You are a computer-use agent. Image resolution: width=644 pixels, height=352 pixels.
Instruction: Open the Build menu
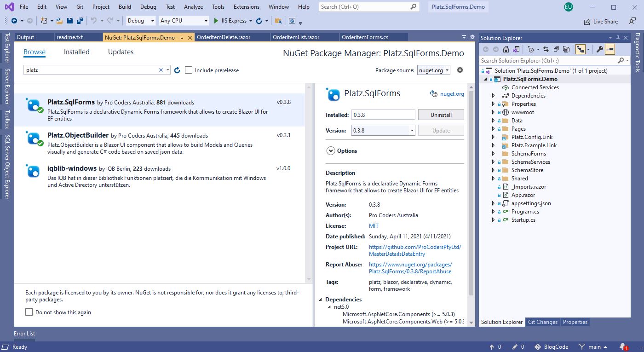(125, 7)
